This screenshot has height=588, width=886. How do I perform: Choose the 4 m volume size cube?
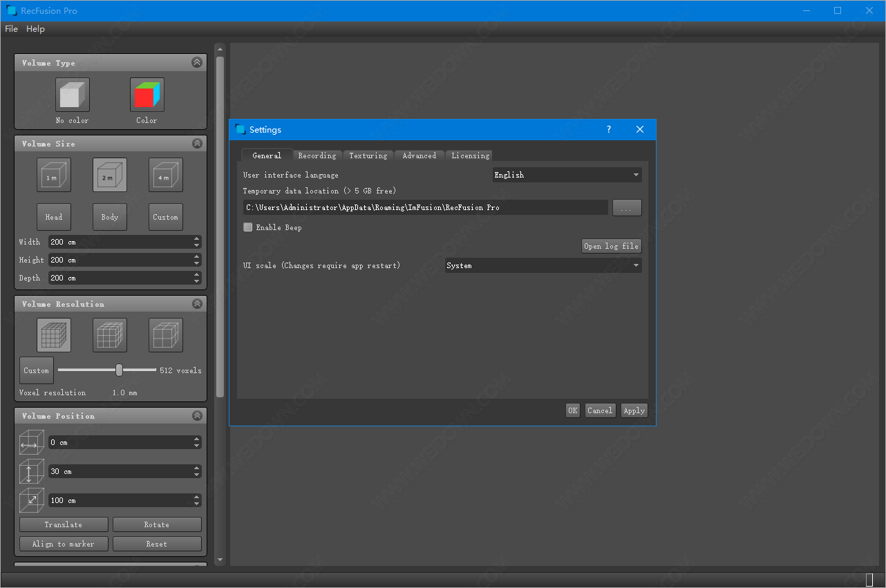pos(166,175)
